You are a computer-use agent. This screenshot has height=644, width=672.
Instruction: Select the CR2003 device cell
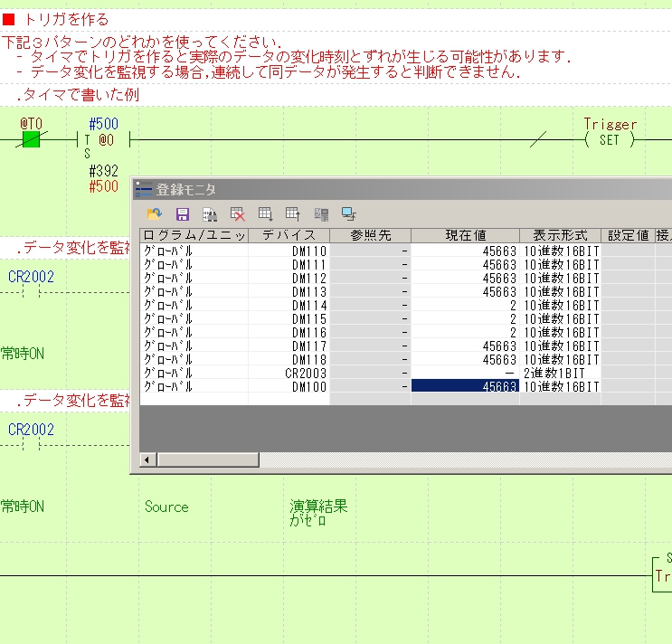[289, 374]
